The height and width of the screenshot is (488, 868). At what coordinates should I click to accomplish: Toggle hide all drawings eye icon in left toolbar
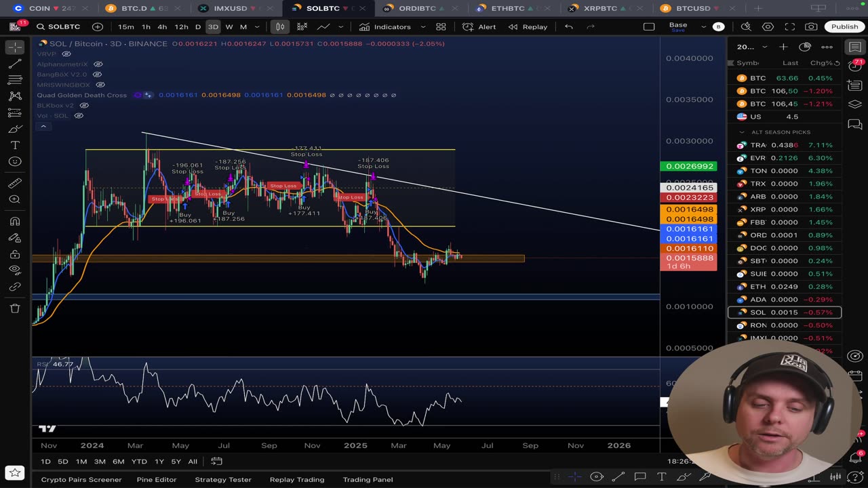coord(14,270)
